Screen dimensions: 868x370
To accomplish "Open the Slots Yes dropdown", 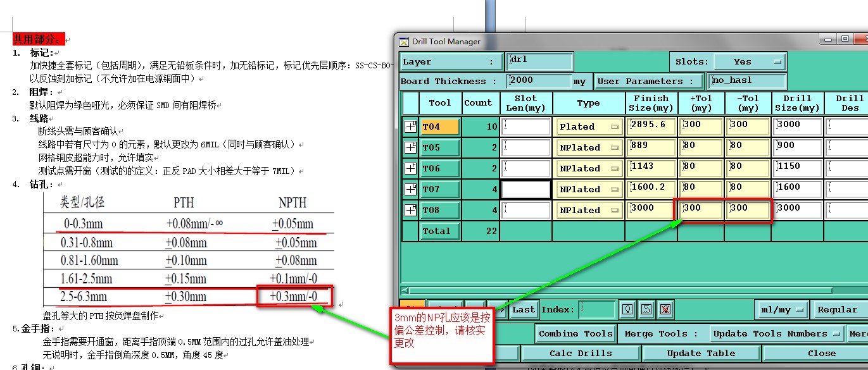I will click(750, 61).
